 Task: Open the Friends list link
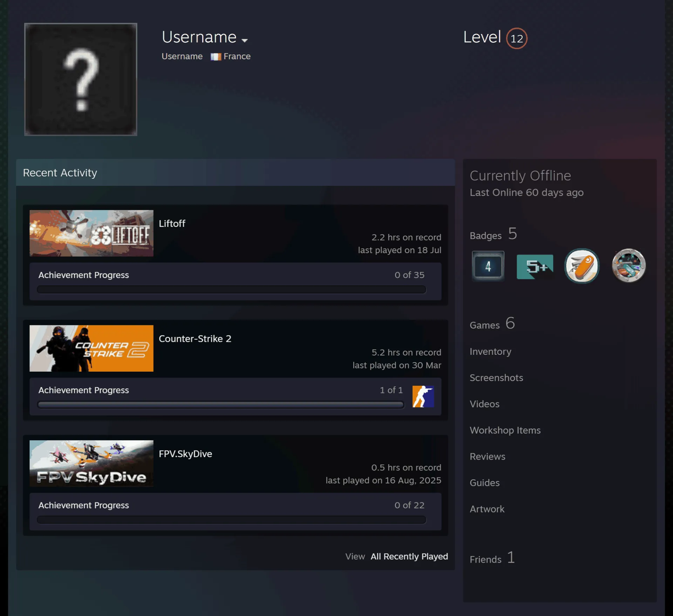[492, 558]
